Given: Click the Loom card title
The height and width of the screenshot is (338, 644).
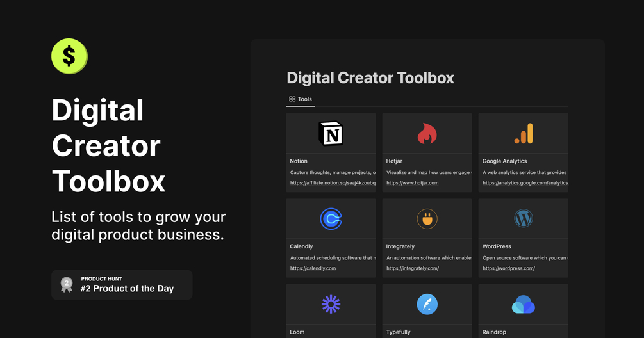Looking at the screenshot, I should click(x=297, y=332).
